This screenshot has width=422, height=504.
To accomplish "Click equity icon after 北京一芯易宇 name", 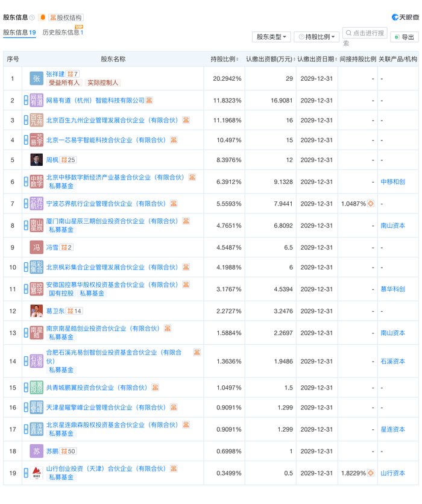I will tap(174, 140).
